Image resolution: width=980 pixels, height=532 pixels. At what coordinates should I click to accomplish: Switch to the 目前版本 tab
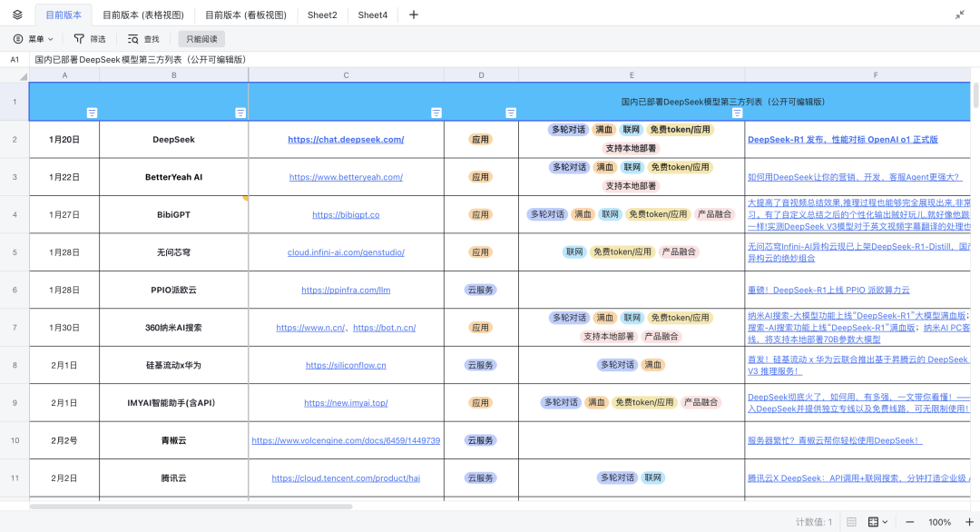[64, 15]
